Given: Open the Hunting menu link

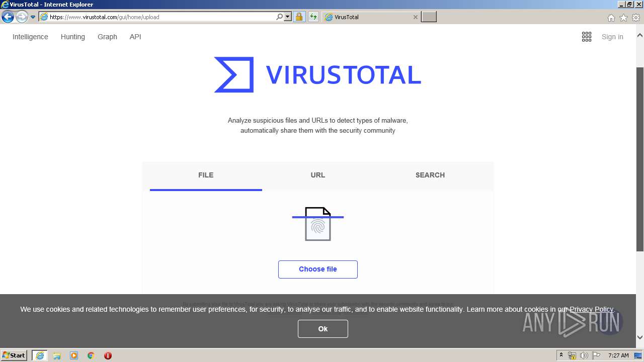Looking at the screenshot, I should click(73, 37).
